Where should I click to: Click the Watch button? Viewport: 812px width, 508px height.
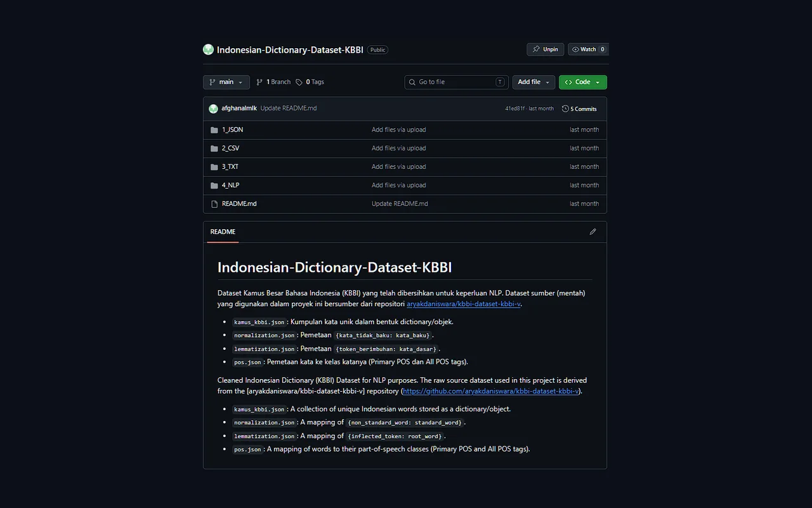(x=588, y=50)
